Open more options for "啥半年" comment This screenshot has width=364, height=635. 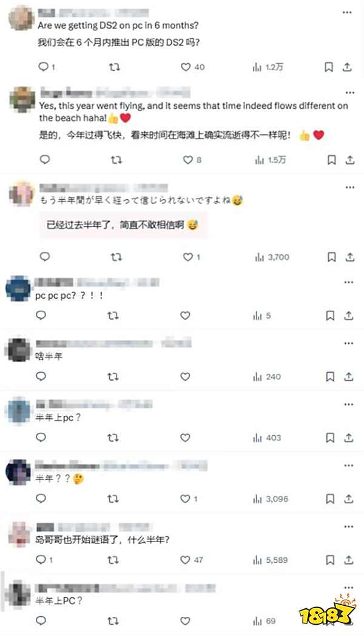pos(349,344)
